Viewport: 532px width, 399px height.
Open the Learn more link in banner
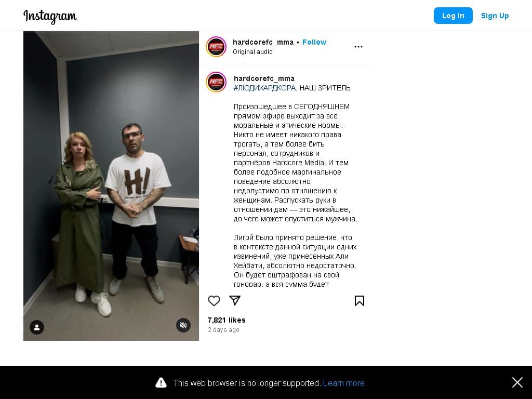tap(345, 383)
